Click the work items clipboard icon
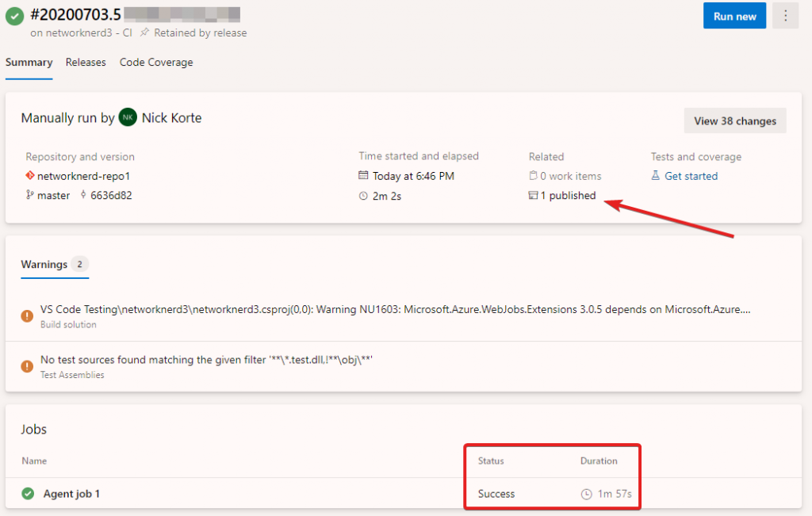Image resolution: width=812 pixels, height=516 pixels. pos(533,175)
